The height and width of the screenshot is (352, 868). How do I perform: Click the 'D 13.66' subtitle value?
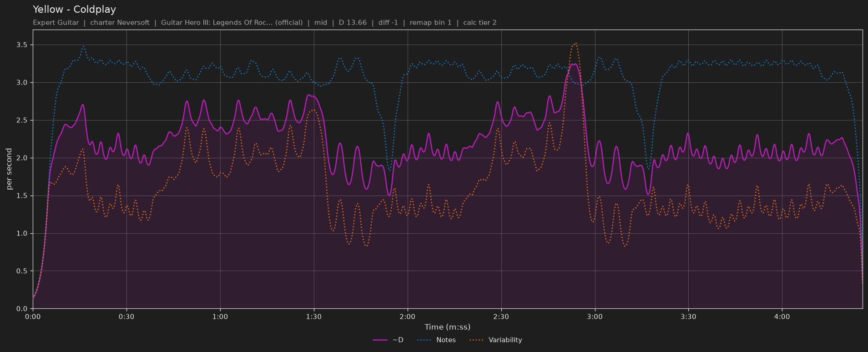point(353,23)
